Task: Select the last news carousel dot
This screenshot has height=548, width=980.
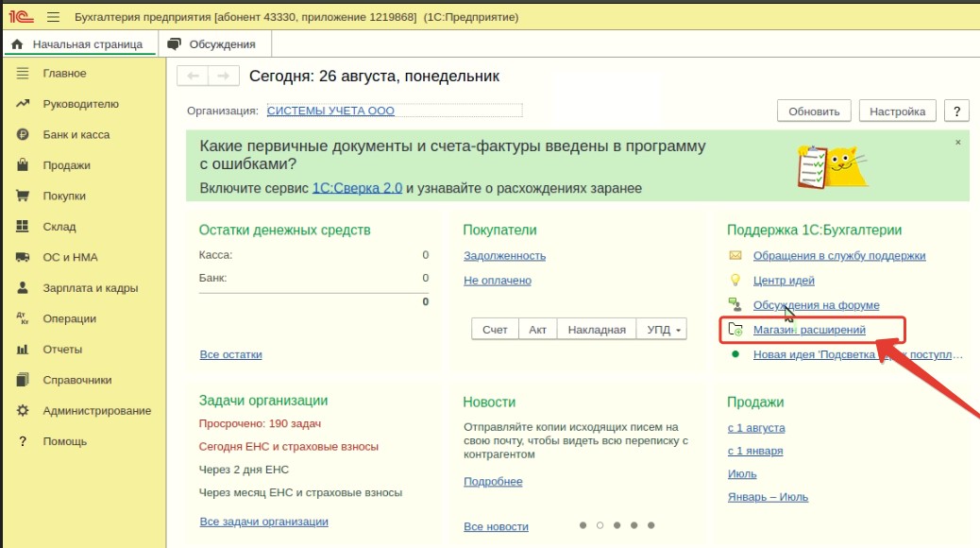Action: pyautogui.click(x=651, y=525)
